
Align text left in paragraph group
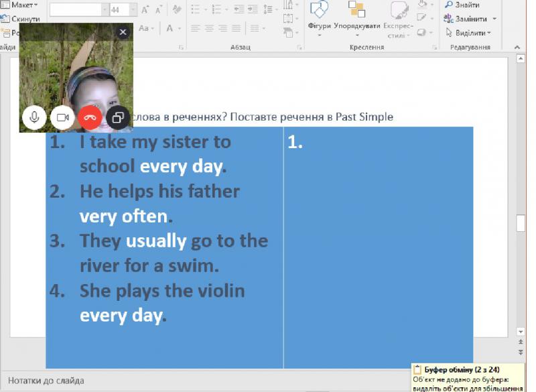pyautogui.click(x=196, y=28)
